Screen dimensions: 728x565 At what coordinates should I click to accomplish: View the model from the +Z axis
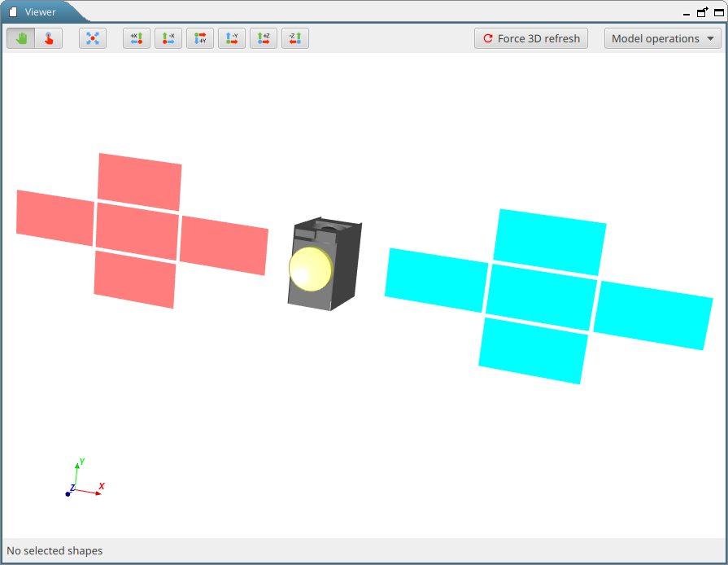coord(263,37)
